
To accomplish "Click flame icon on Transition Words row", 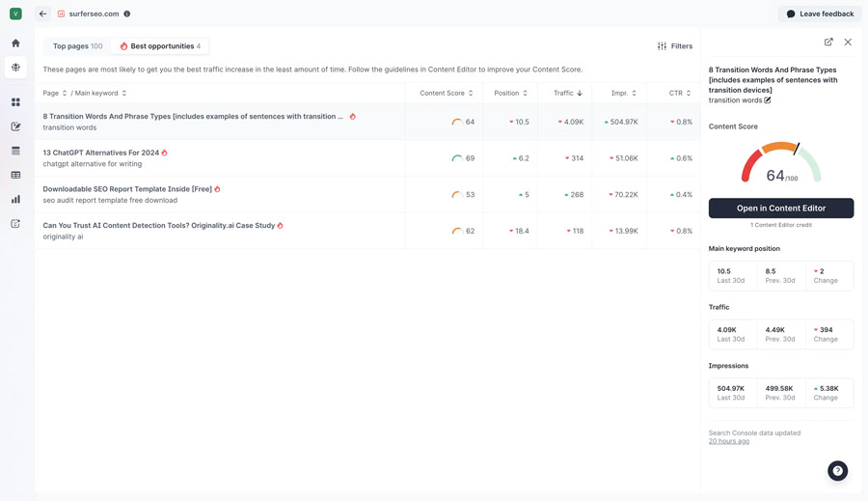I will pos(353,117).
